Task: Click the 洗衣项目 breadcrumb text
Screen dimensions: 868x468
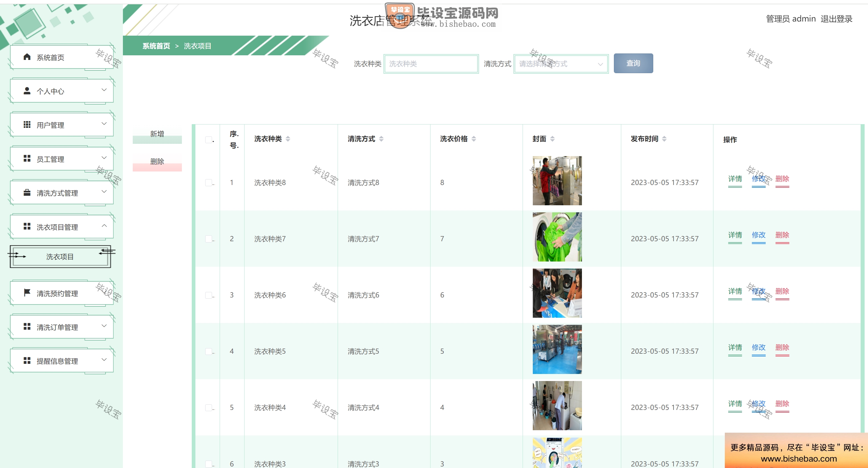Action: pyautogui.click(x=198, y=46)
